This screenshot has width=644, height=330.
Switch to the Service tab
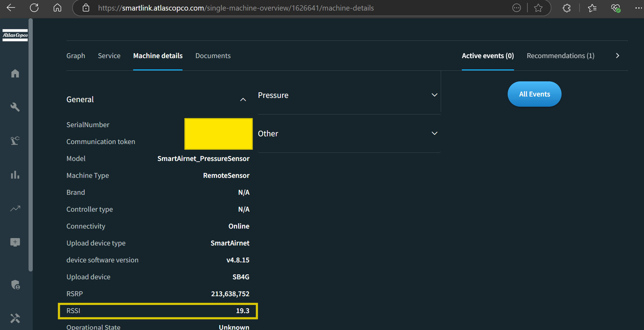(109, 56)
